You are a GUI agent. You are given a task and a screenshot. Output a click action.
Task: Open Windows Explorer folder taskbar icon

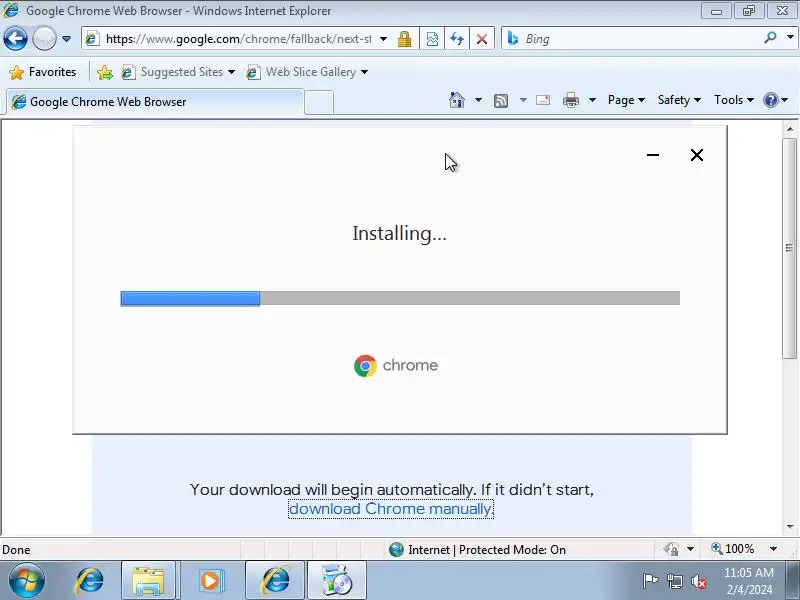pos(148,581)
